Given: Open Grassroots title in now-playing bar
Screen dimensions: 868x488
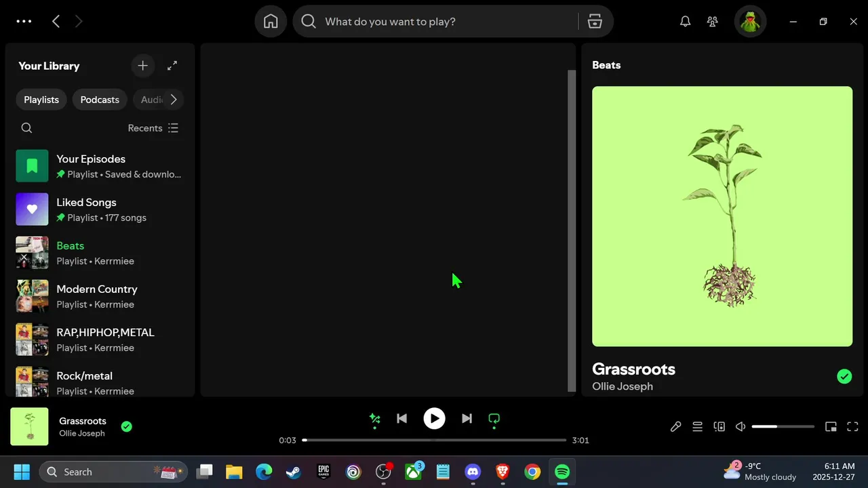Looking at the screenshot, I should point(83,421).
